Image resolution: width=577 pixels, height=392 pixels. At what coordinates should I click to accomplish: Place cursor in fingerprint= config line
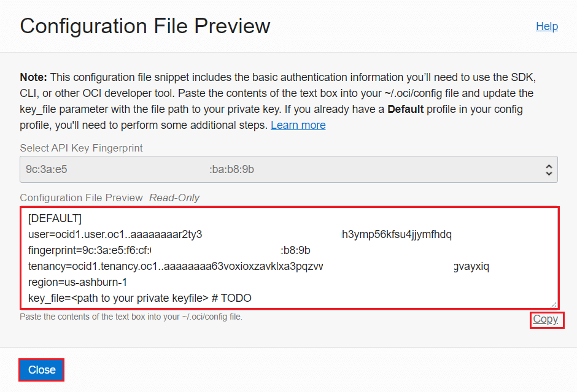(169, 250)
